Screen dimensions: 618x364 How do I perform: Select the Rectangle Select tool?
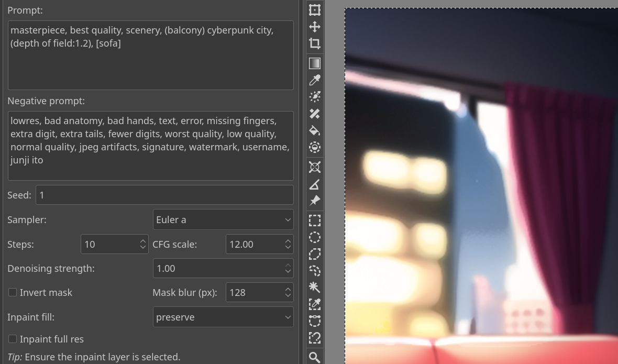click(x=315, y=220)
